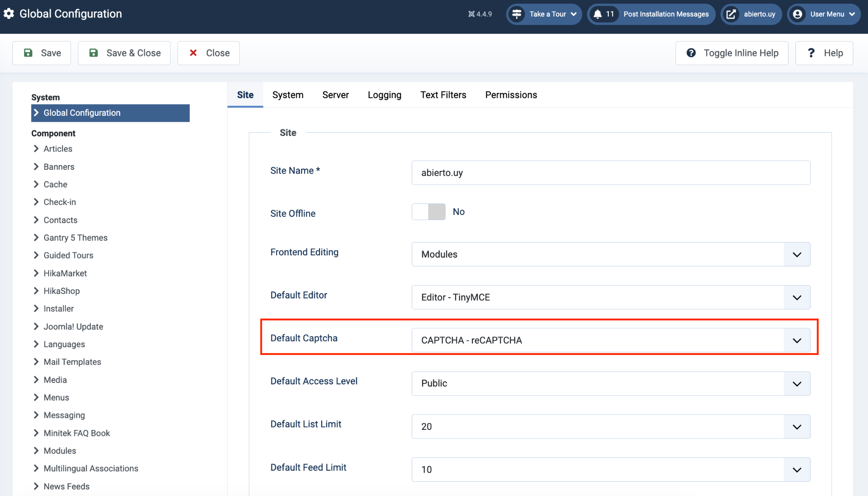The width and height of the screenshot is (868, 496).
Task: Open the Permissions tab
Action: pyautogui.click(x=511, y=95)
